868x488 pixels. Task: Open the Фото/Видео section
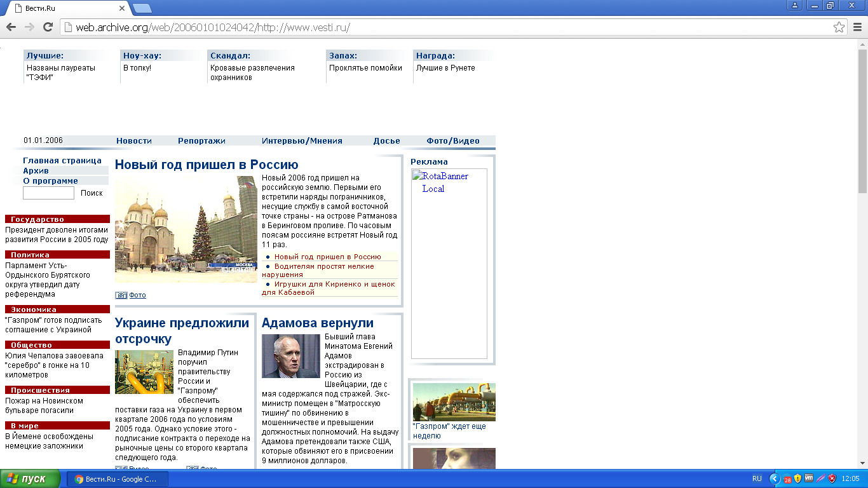[x=453, y=141]
